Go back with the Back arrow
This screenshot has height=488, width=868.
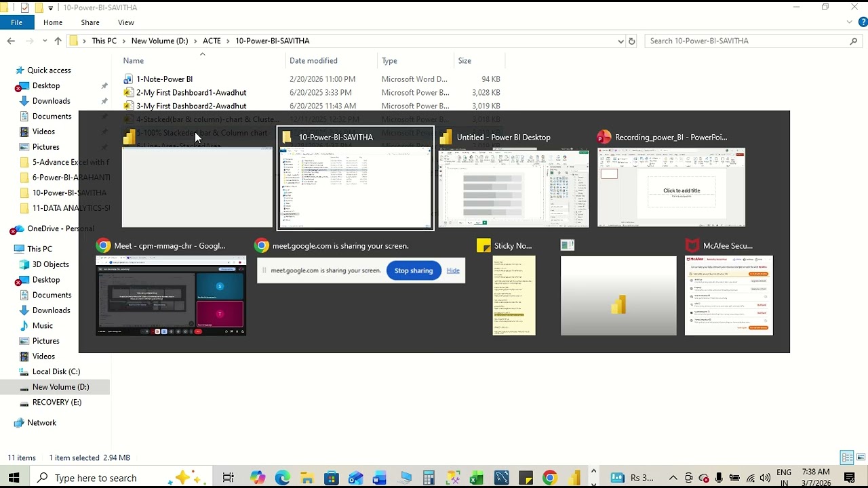tap(11, 41)
